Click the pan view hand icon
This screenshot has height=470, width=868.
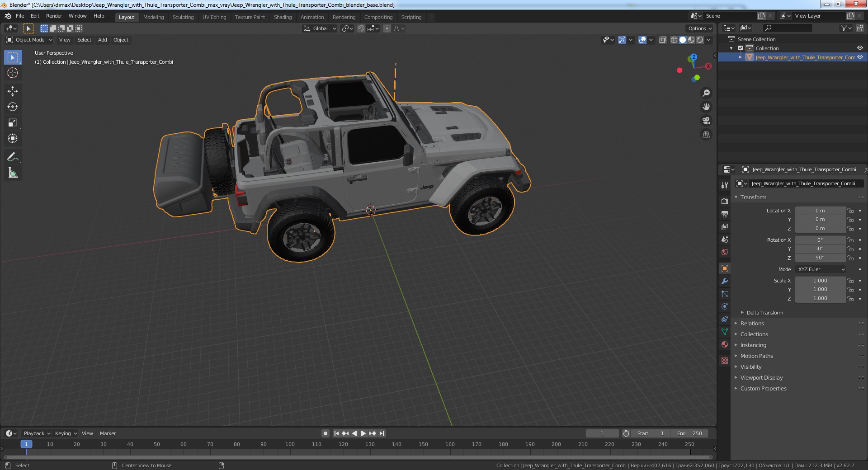[x=706, y=107]
